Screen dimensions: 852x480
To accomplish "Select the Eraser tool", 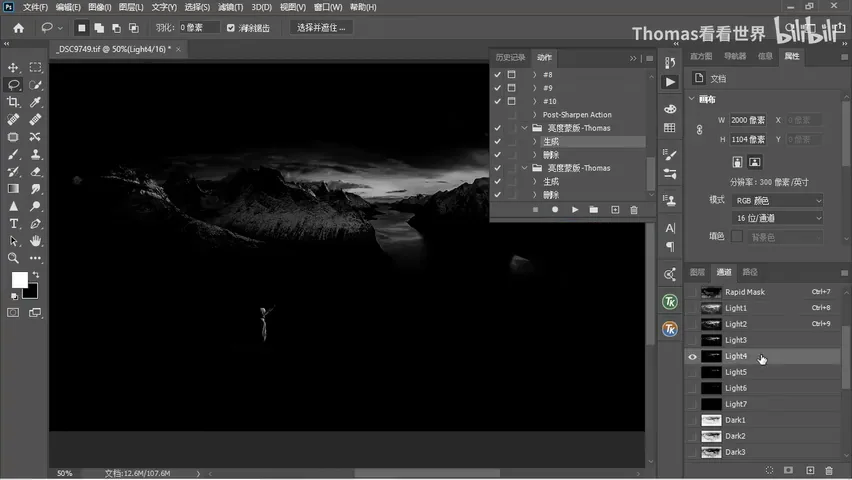I will click(35, 172).
